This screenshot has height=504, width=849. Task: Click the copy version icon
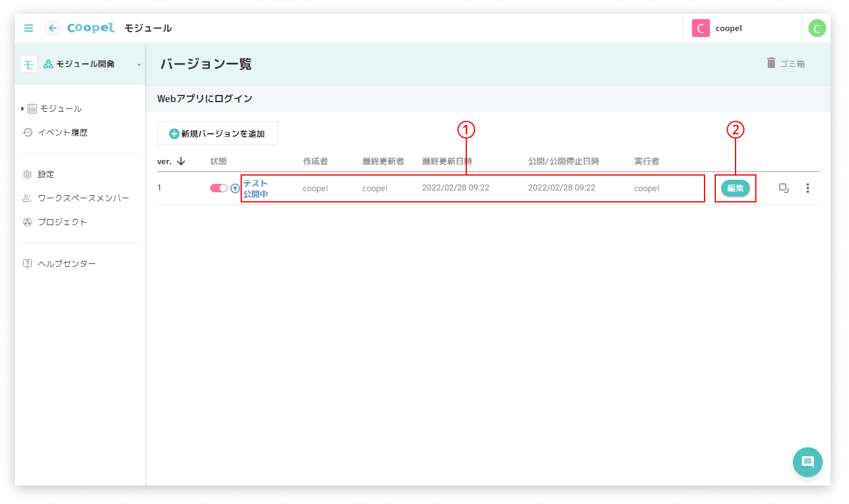point(784,188)
